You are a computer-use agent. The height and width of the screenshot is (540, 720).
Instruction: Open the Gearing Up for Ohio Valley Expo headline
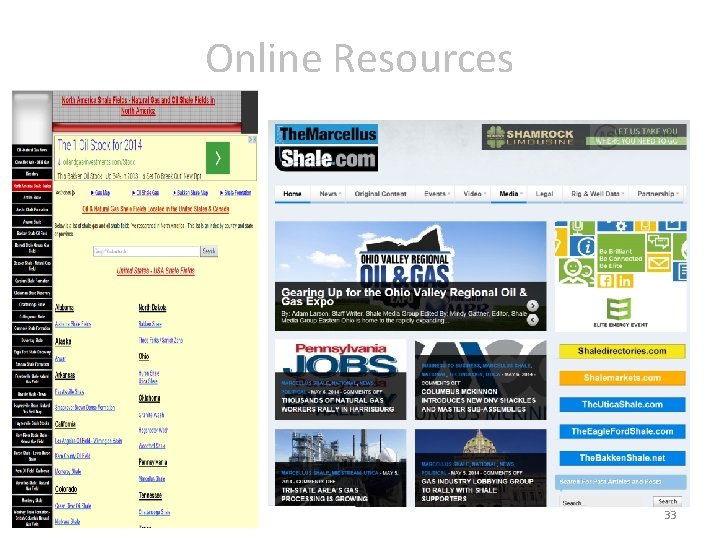click(x=404, y=297)
